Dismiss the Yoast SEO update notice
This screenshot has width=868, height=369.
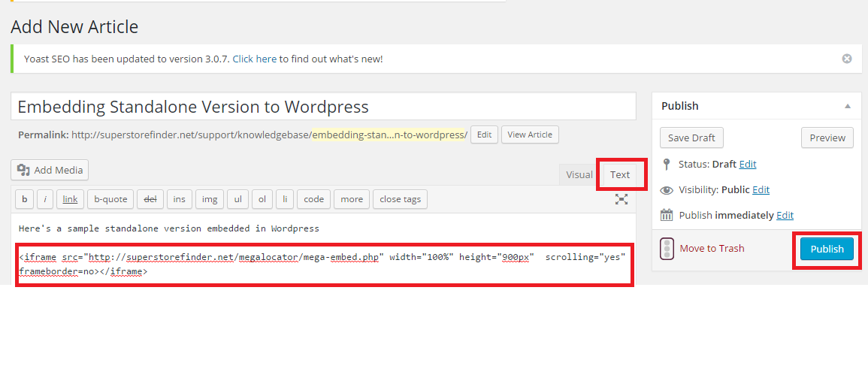(x=846, y=59)
